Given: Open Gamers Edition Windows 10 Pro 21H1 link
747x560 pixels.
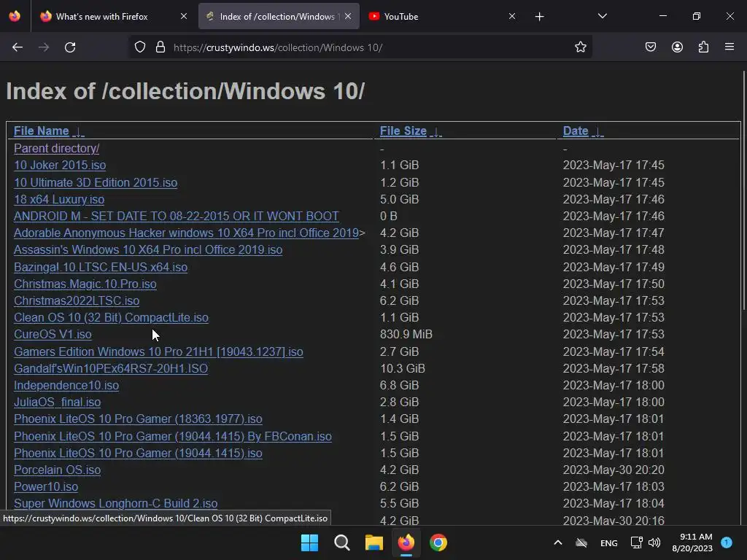Looking at the screenshot, I should pos(158,351).
